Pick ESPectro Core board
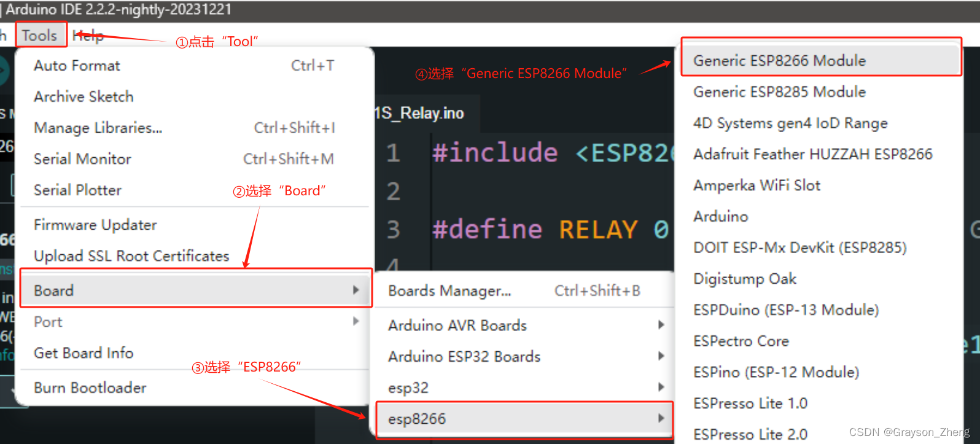Image resolution: width=980 pixels, height=444 pixels. [x=821, y=341]
